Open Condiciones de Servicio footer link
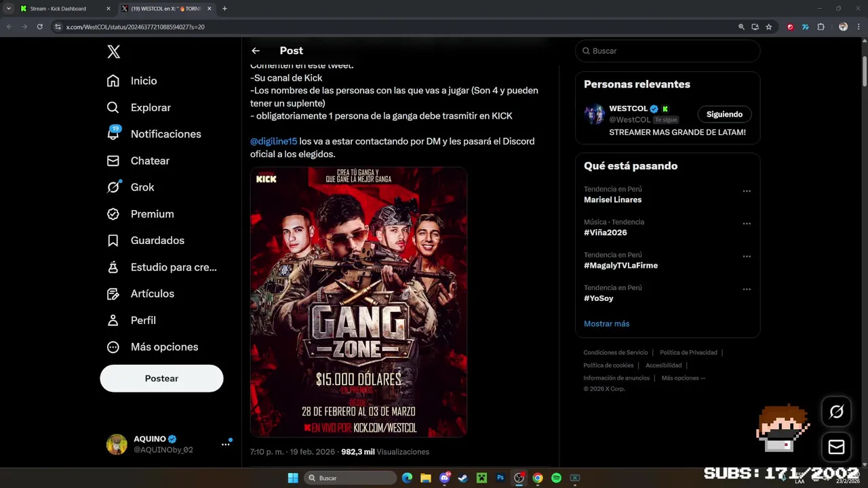 (616, 352)
